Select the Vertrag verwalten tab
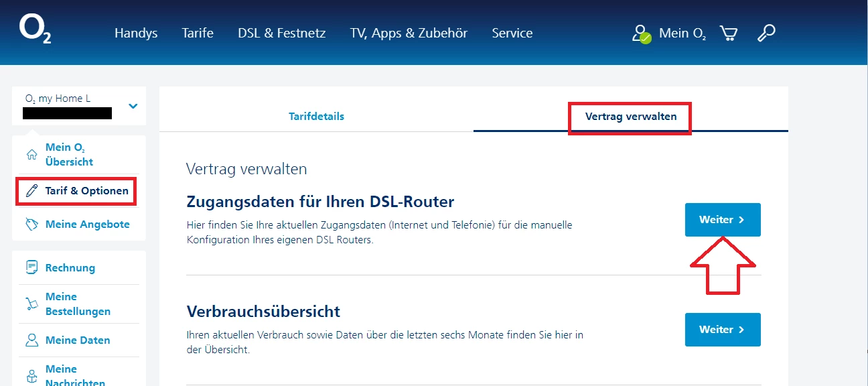 tap(631, 116)
